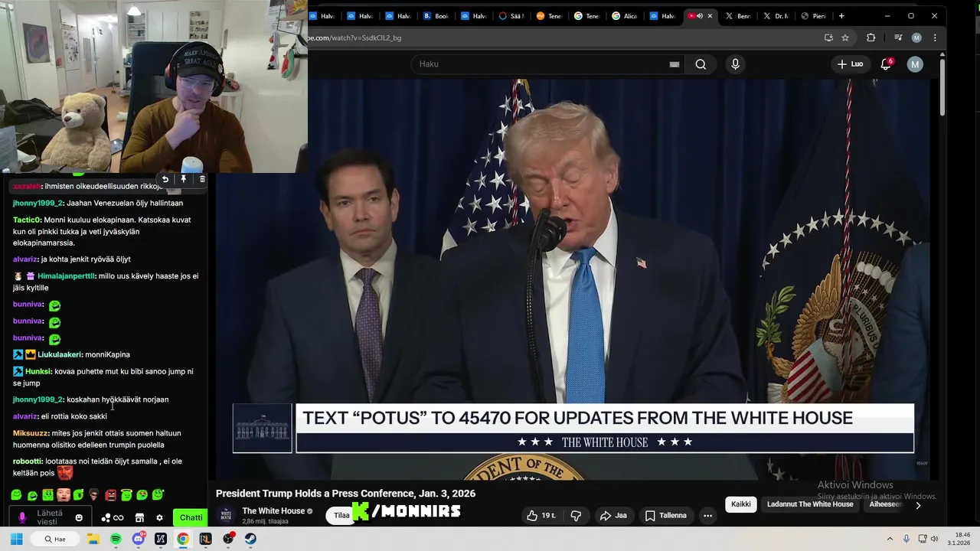The width and height of the screenshot is (980, 551).
Task: Switch to the Benn X tab
Action: 738,16
